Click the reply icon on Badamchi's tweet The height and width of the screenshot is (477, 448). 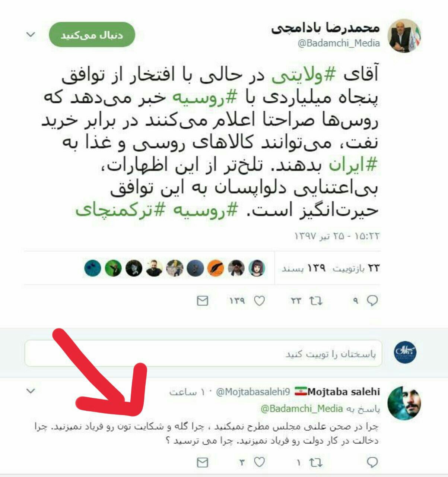point(372,301)
